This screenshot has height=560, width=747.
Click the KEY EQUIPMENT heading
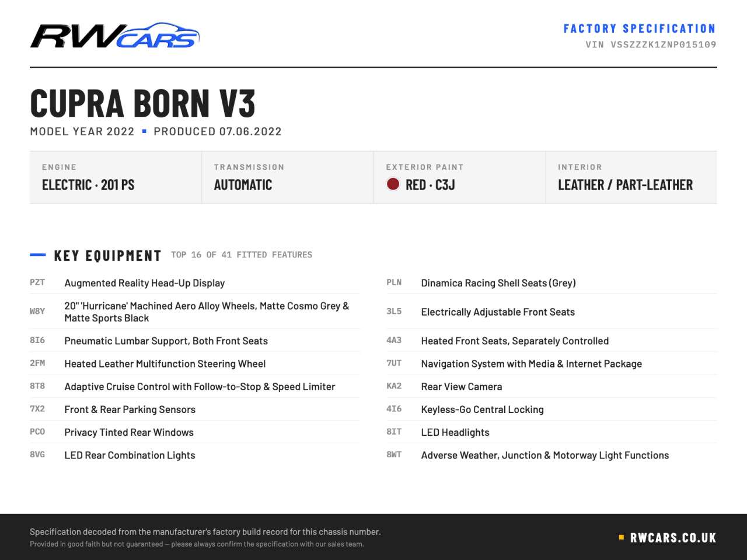pyautogui.click(x=107, y=256)
